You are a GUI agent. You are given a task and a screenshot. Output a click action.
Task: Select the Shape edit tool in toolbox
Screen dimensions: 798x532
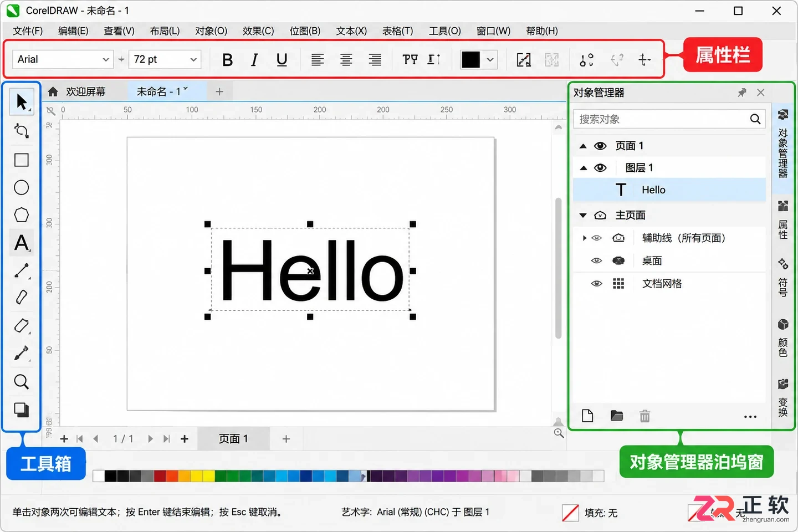click(22, 131)
